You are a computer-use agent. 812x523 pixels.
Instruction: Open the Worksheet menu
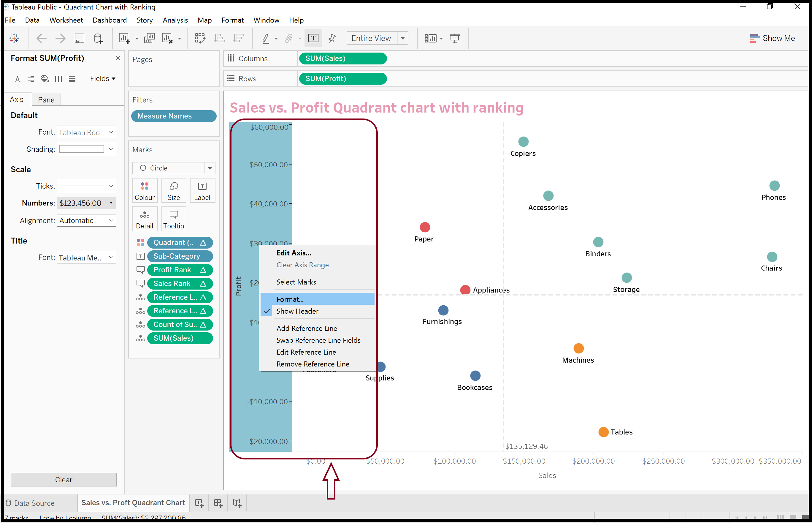click(x=66, y=20)
